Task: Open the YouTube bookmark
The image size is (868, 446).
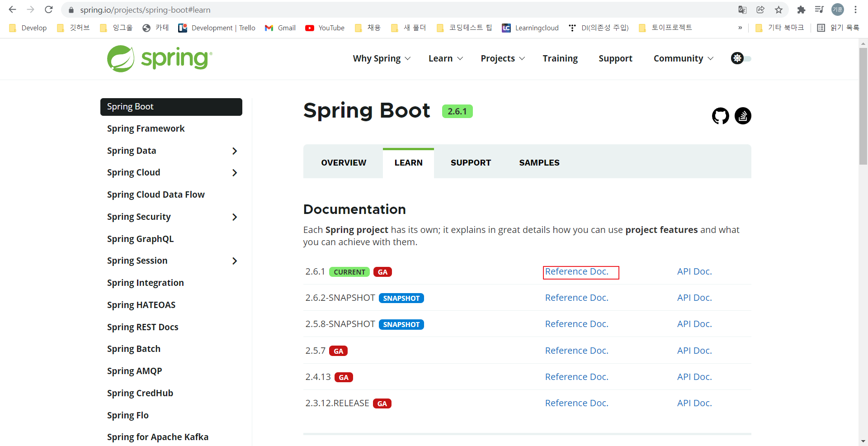Action: (x=325, y=28)
